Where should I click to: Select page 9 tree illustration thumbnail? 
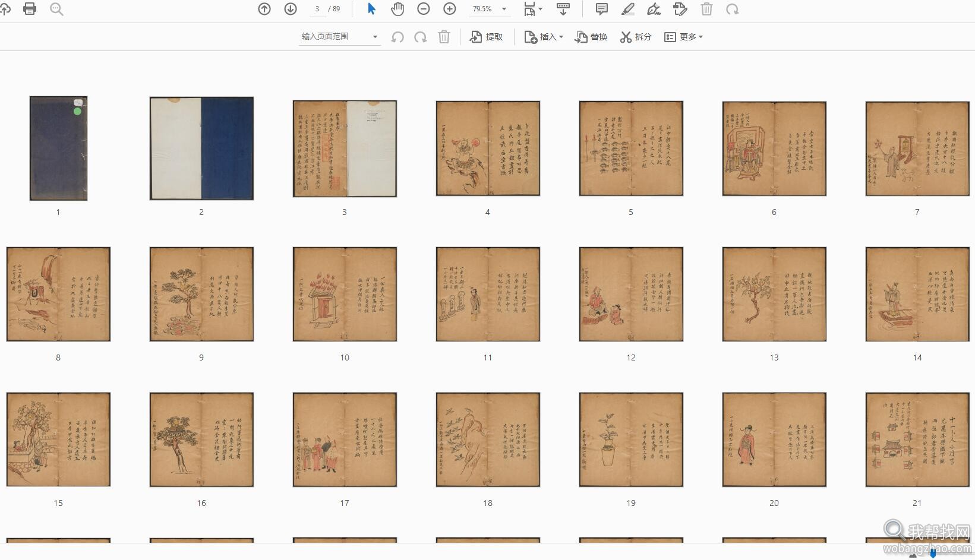pos(201,294)
